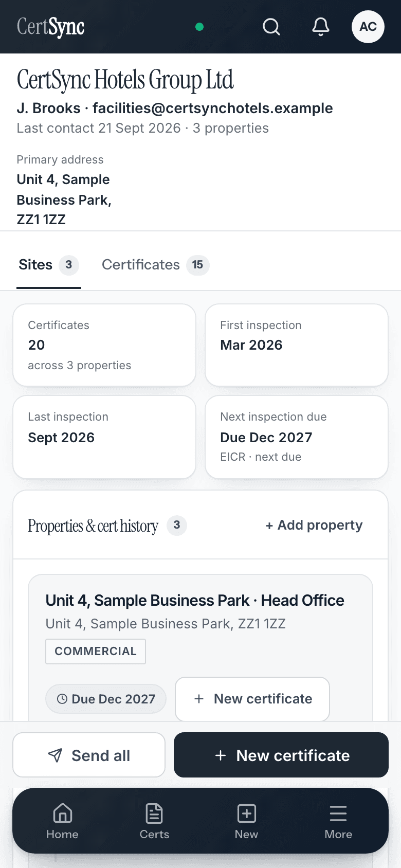Click the count badge 15 on Certificates tab
The height and width of the screenshot is (868, 401).
pyautogui.click(x=198, y=265)
